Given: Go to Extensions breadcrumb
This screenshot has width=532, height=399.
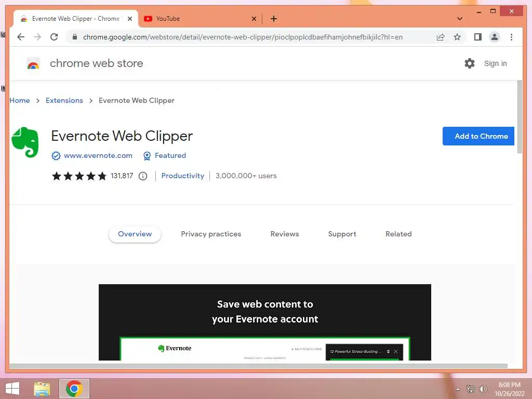Looking at the screenshot, I should (64, 100).
